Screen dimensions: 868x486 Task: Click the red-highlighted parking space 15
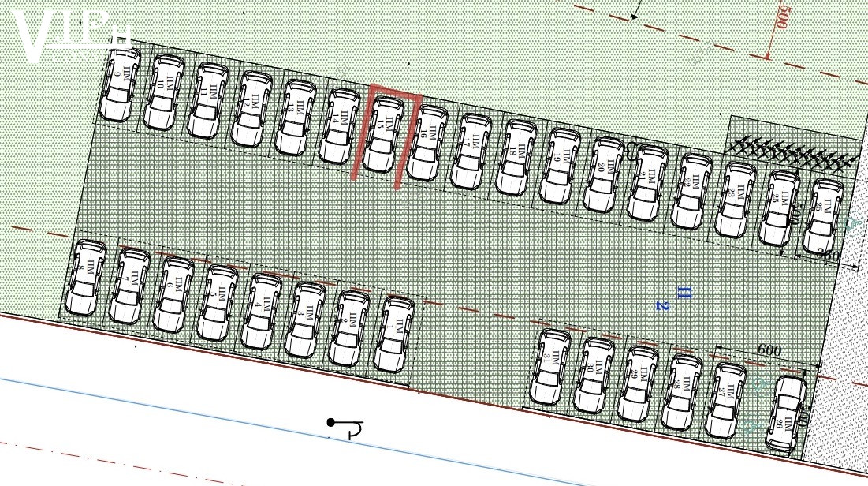(x=383, y=134)
